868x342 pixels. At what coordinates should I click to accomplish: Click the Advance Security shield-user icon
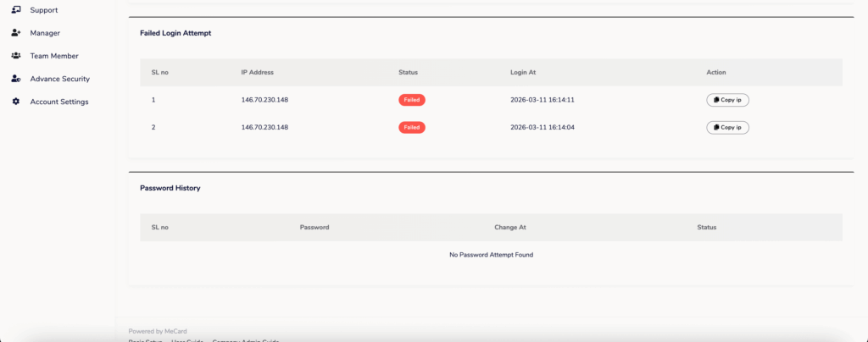click(x=15, y=79)
